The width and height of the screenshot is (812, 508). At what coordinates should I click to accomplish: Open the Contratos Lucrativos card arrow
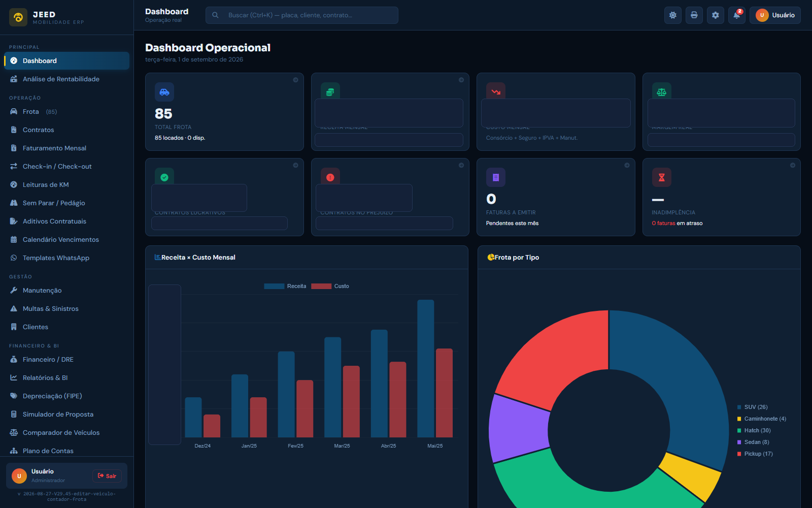tap(295, 165)
